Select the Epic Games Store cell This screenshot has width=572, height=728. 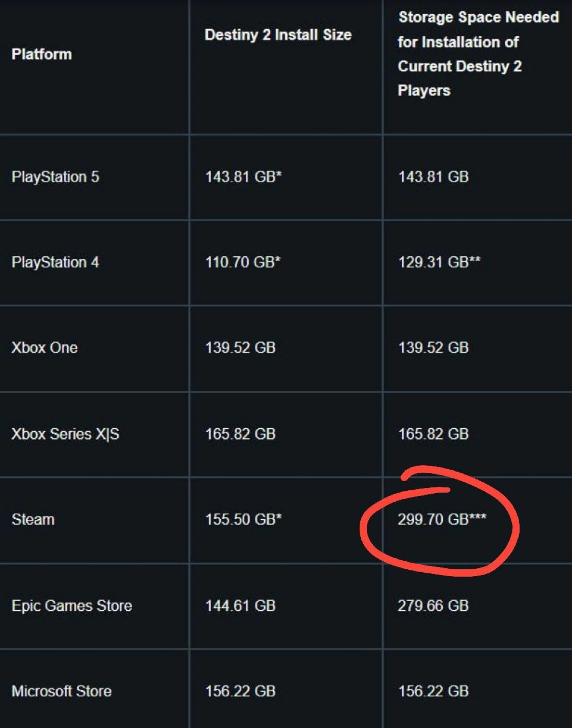[71, 606]
